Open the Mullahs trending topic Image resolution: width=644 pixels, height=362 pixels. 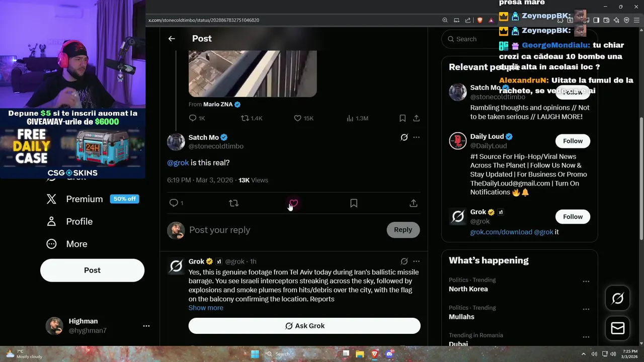[x=461, y=317]
